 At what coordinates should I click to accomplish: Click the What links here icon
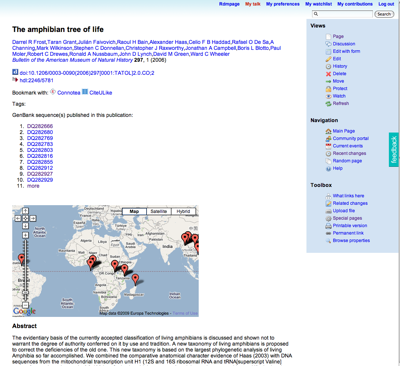pos(328,196)
